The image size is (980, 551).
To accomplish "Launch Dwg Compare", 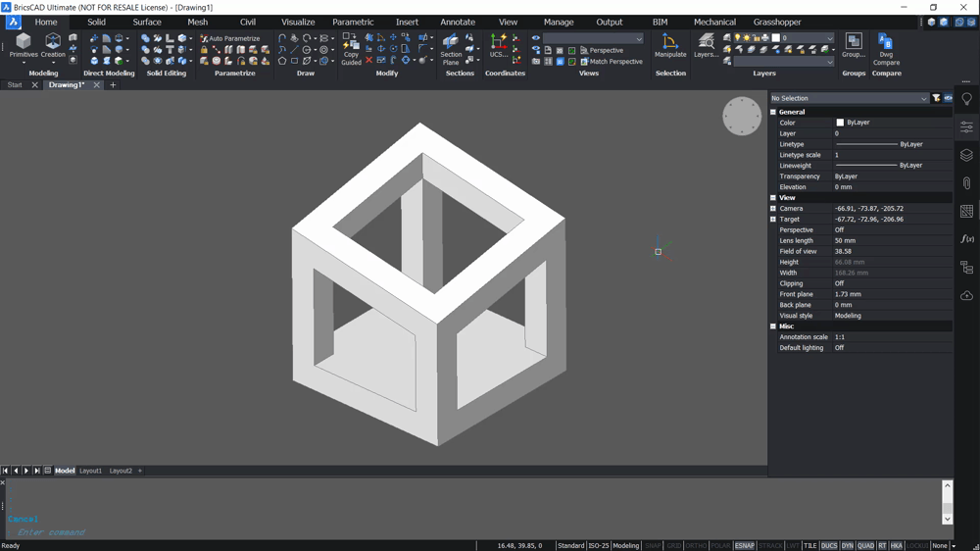I will pos(886,49).
